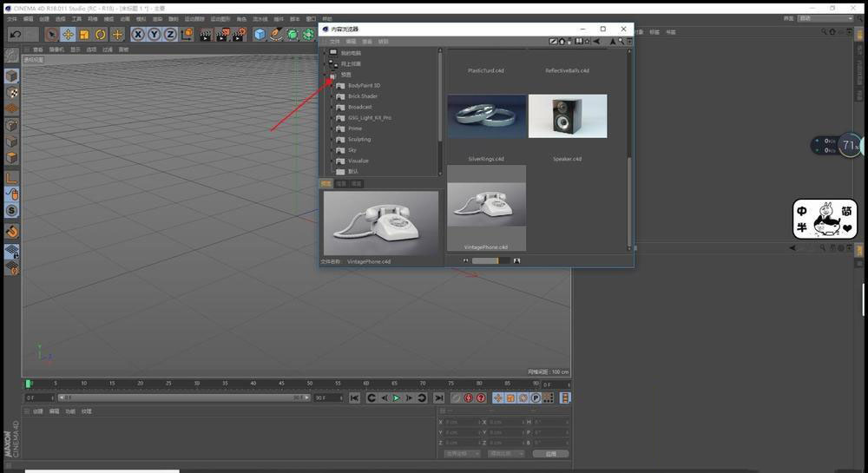Image resolution: width=868 pixels, height=473 pixels.
Task: Toggle Autokeying red question icon
Action: (x=481, y=397)
